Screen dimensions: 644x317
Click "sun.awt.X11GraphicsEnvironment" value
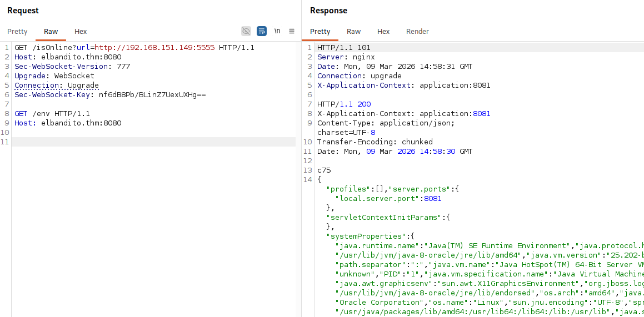pos(508,283)
